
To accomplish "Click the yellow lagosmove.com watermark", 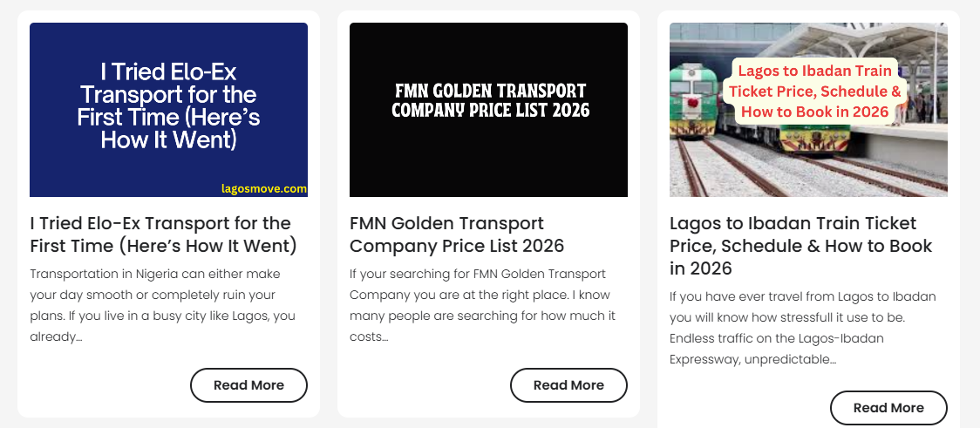I will (264, 188).
